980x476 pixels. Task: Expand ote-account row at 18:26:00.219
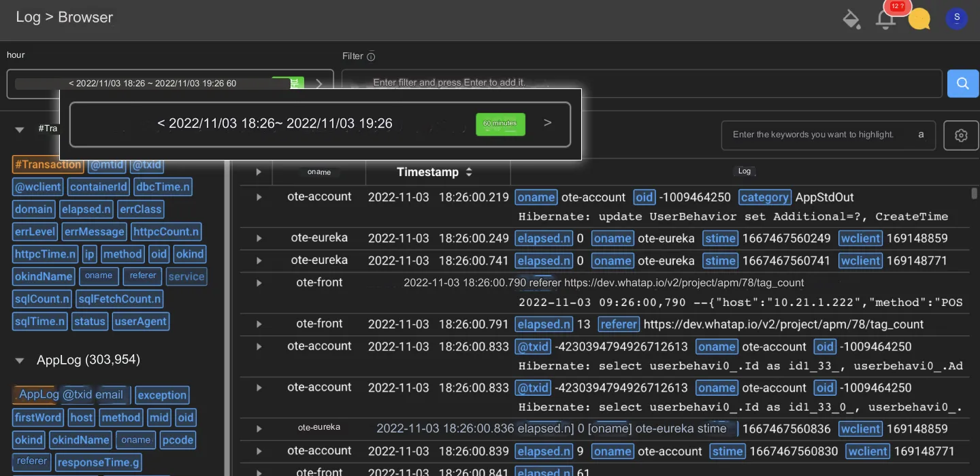point(259,197)
